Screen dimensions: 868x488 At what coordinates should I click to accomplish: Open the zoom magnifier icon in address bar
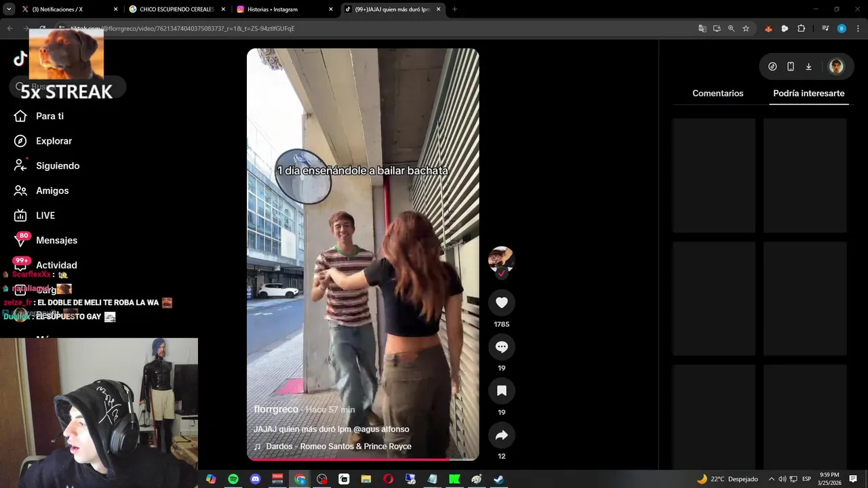(731, 28)
